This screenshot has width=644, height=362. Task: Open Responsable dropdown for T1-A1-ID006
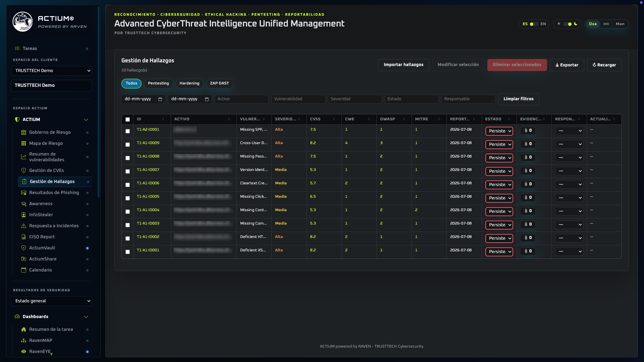[569, 185]
